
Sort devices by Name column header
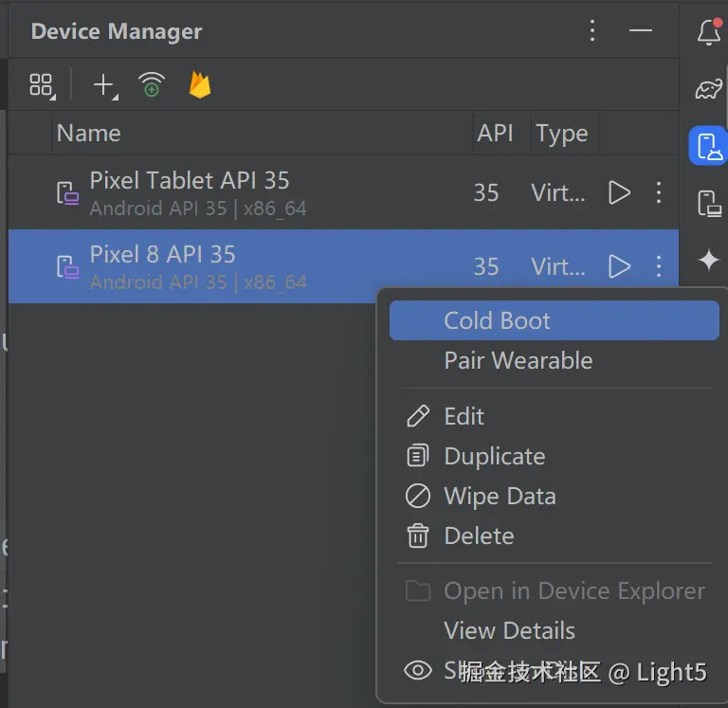coord(88,134)
